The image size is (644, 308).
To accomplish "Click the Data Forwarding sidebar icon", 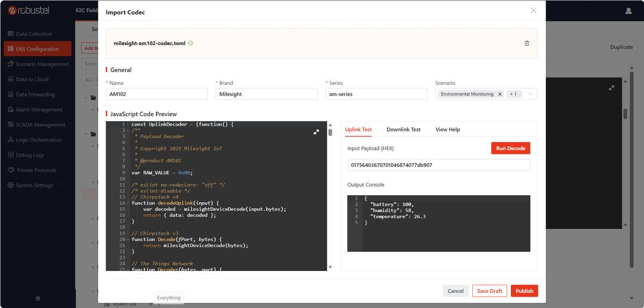I will [11, 94].
